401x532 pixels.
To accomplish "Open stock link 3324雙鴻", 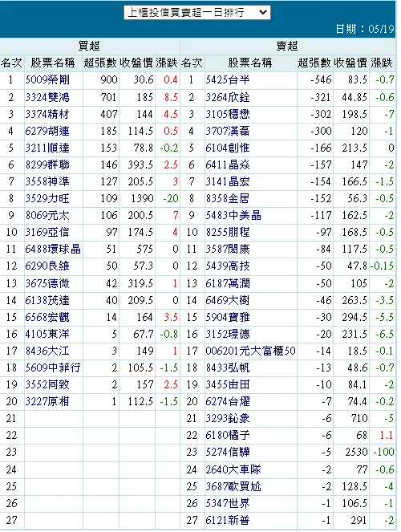I will 47,98.
